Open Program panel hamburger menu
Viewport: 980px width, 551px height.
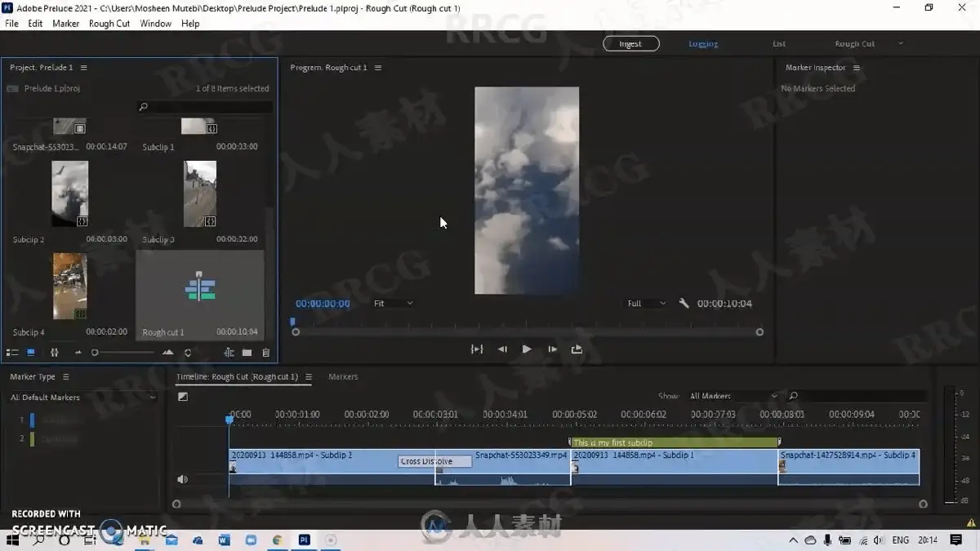coord(378,68)
